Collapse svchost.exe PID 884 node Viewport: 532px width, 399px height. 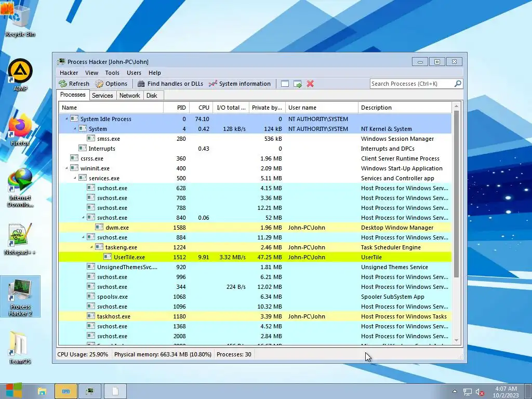(x=83, y=237)
